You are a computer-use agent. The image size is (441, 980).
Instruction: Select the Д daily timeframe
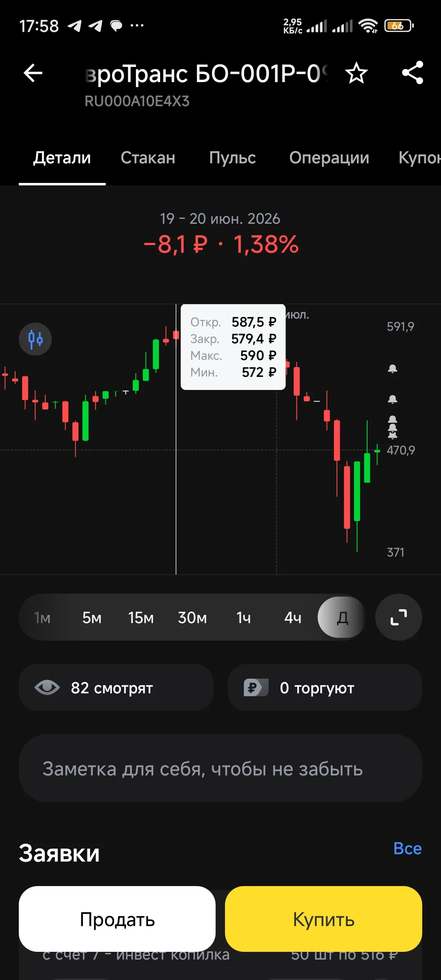(x=342, y=617)
